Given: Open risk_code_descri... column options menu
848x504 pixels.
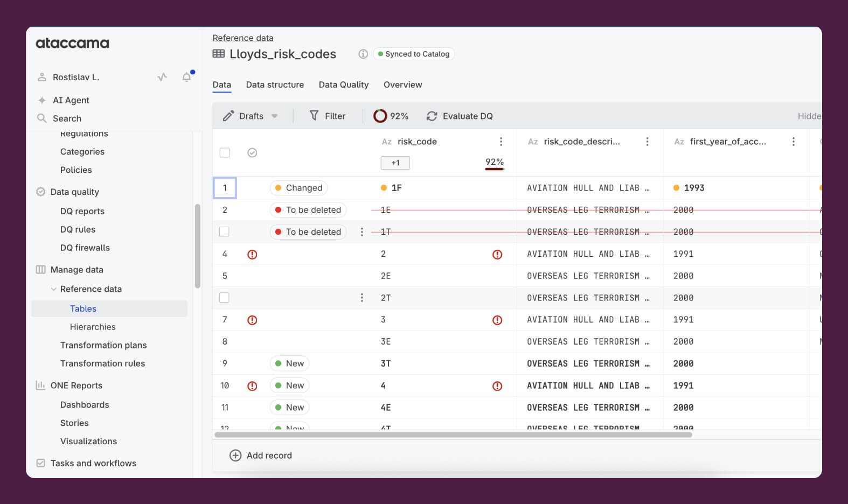Looking at the screenshot, I should (647, 142).
